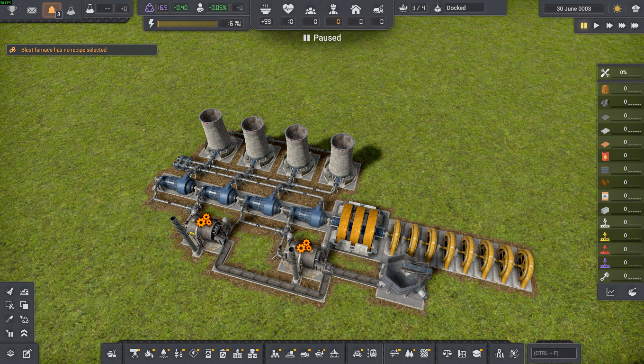
Task: Click the idle vehicles truck icon
Action: (378, 9)
